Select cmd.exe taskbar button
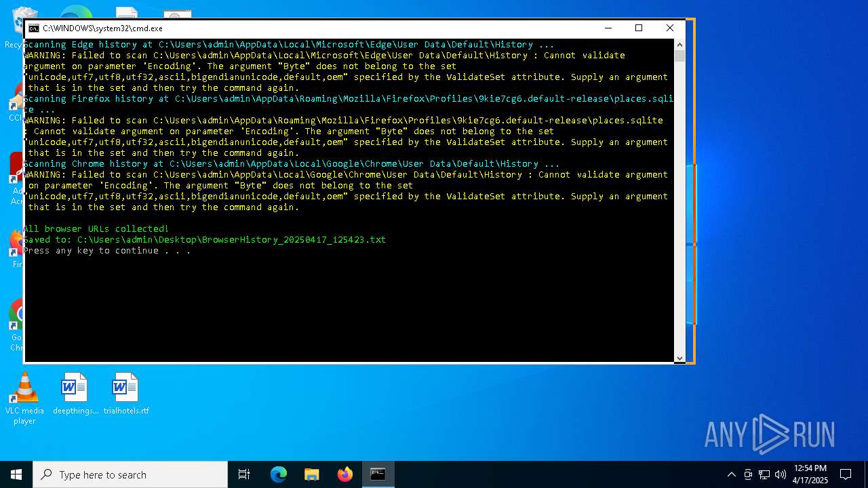The image size is (868, 488). tap(378, 474)
